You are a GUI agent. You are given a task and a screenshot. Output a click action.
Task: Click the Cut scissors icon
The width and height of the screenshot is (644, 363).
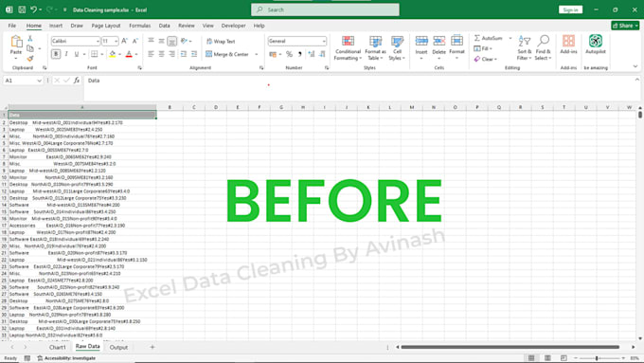30,38
